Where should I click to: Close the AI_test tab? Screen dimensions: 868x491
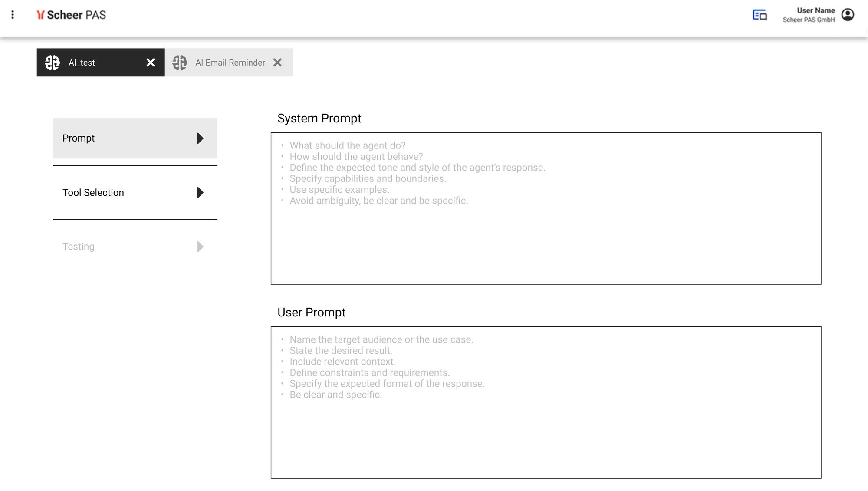click(x=151, y=63)
